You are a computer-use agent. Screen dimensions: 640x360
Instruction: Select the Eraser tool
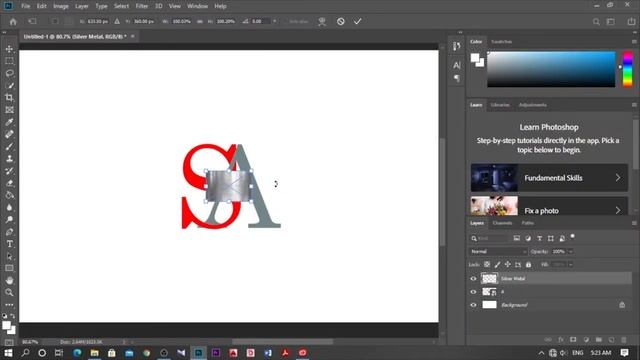9,183
